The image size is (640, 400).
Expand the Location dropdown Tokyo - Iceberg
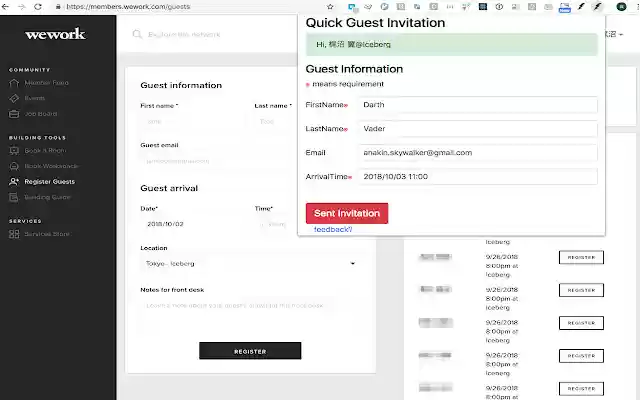(x=250, y=264)
